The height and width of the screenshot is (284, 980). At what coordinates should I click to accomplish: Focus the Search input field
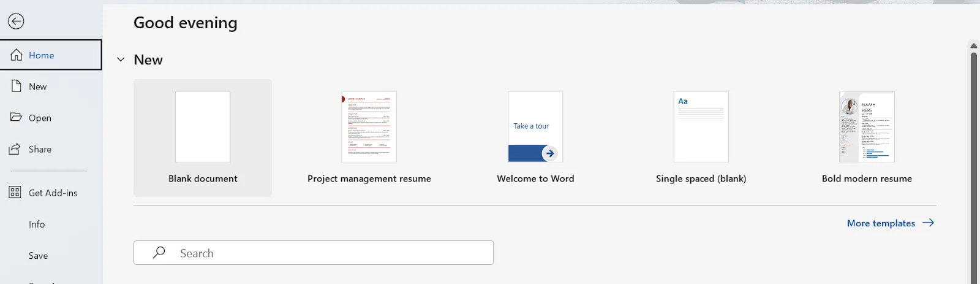(x=314, y=253)
